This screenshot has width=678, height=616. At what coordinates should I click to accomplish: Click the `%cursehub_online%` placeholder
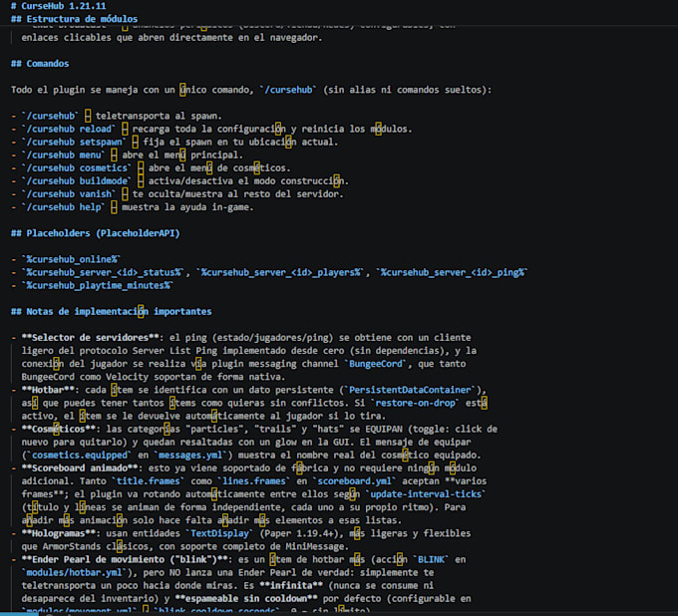pyautogui.click(x=71, y=259)
